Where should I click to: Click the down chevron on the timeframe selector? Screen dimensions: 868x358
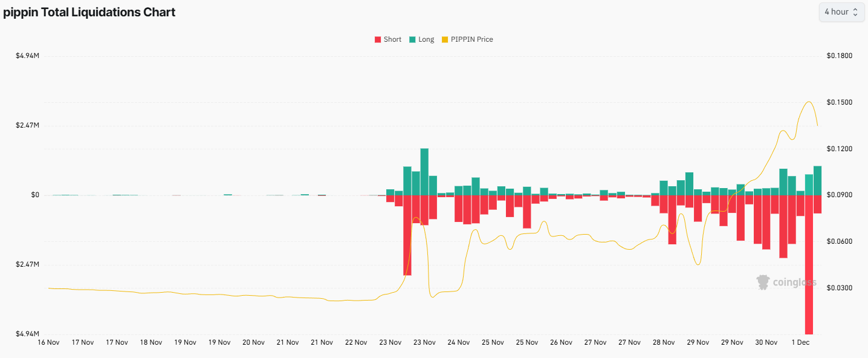click(857, 15)
